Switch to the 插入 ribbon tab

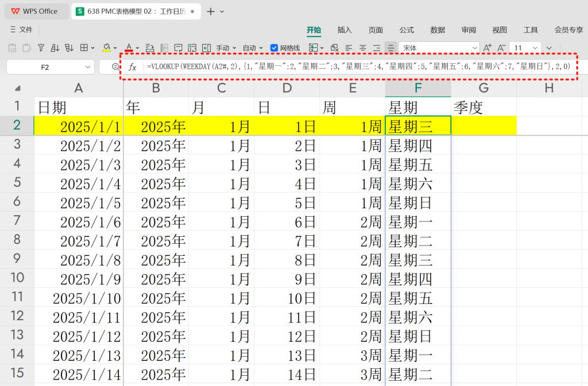pos(345,30)
